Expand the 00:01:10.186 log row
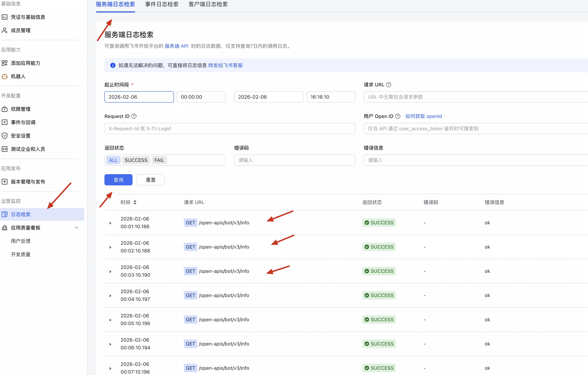This screenshot has height=375, width=588. 110,223
